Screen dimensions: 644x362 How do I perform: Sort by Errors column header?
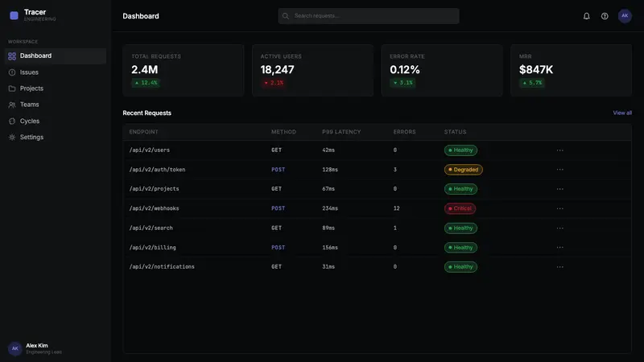click(x=405, y=132)
